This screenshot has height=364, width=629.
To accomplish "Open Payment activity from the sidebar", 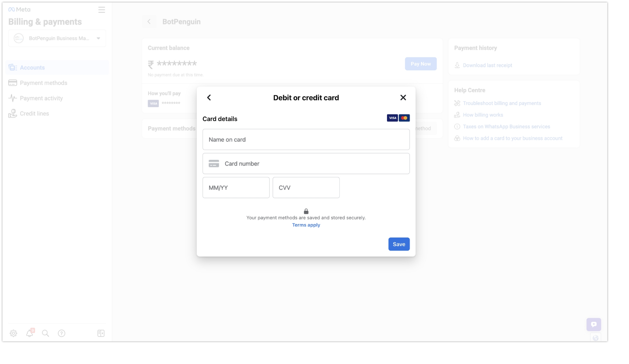I will pyautogui.click(x=41, y=98).
